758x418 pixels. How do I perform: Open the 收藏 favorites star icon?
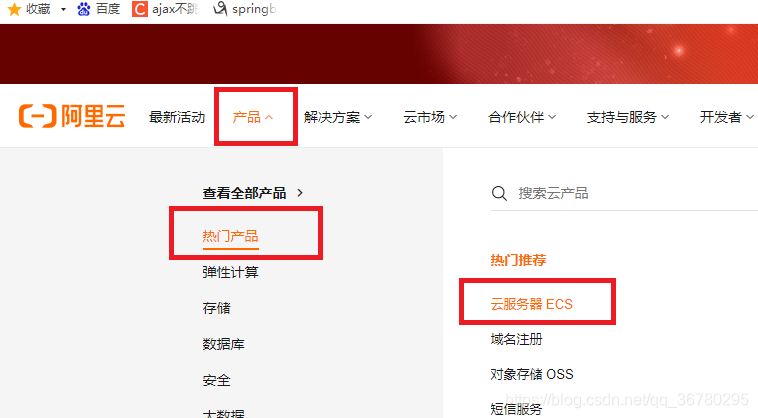[14, 9]
